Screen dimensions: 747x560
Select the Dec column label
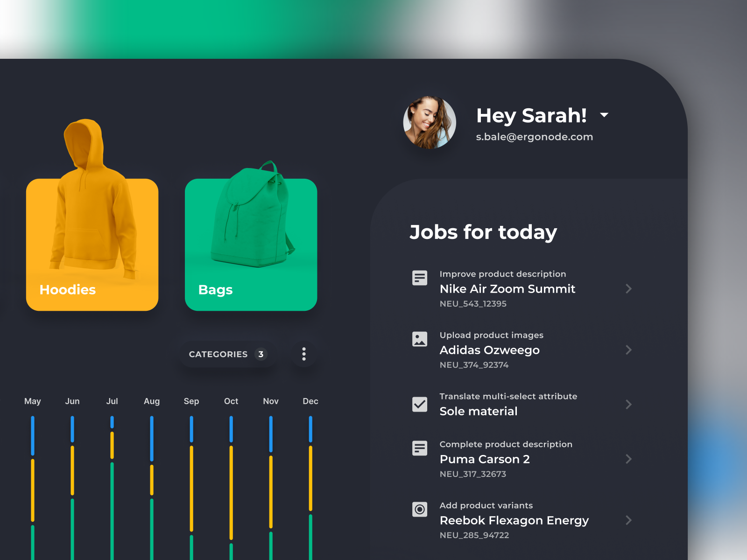coord(310,401)
